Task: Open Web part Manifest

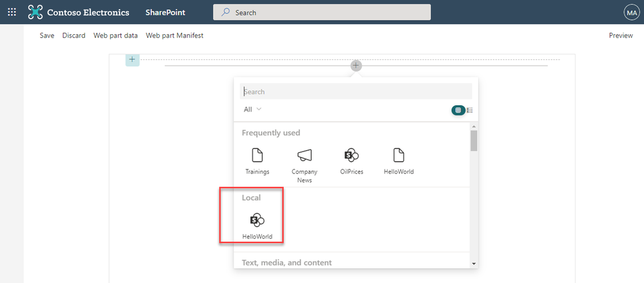Action: pyautogui.click(x=175, y=35)
